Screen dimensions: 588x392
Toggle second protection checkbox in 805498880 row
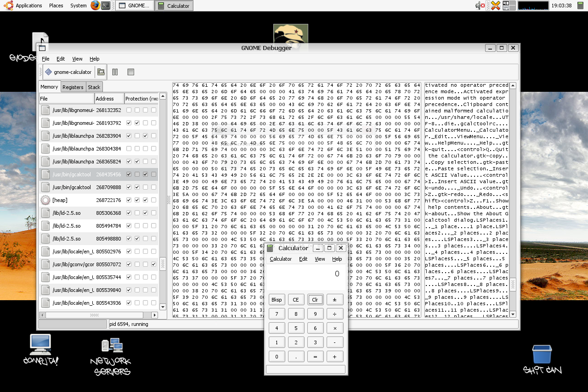click(137, 239)
